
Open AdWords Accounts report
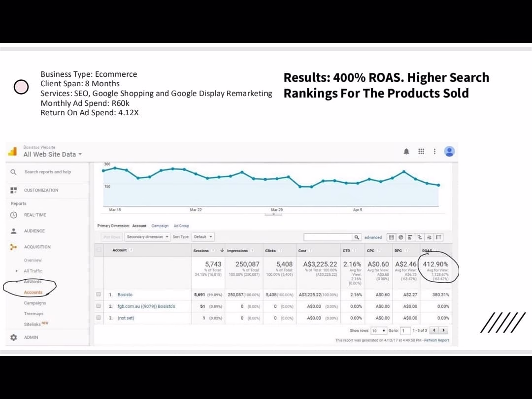tap(33, 292)
